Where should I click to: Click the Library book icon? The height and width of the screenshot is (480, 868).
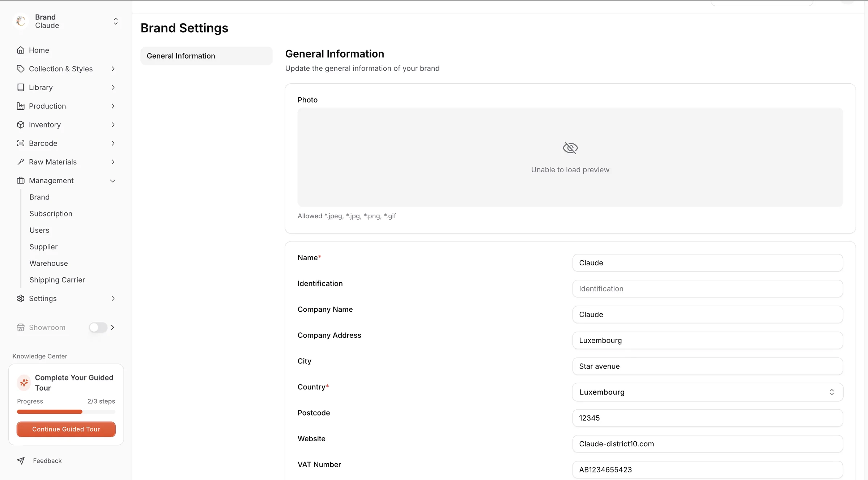pyautogui.click(x=21, y=88)
